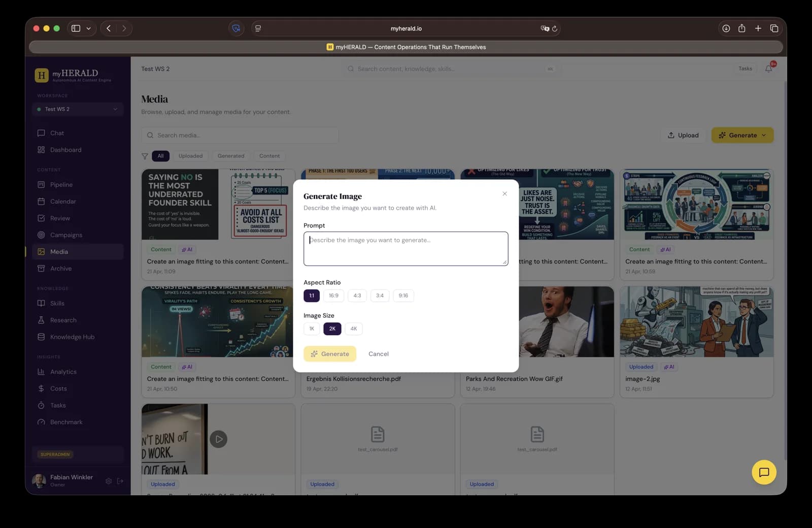Viewport: 812px width, 528px height.
Task: Focus the Search media field
Action: coord(240,135)
